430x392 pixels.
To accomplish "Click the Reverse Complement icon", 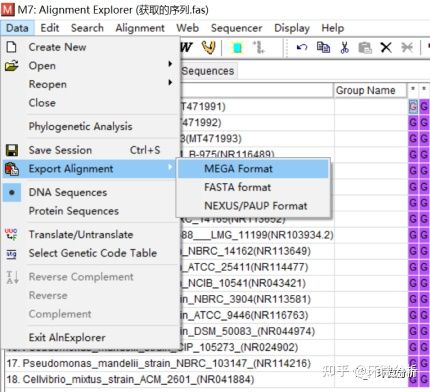I will (x=12, y=277).
